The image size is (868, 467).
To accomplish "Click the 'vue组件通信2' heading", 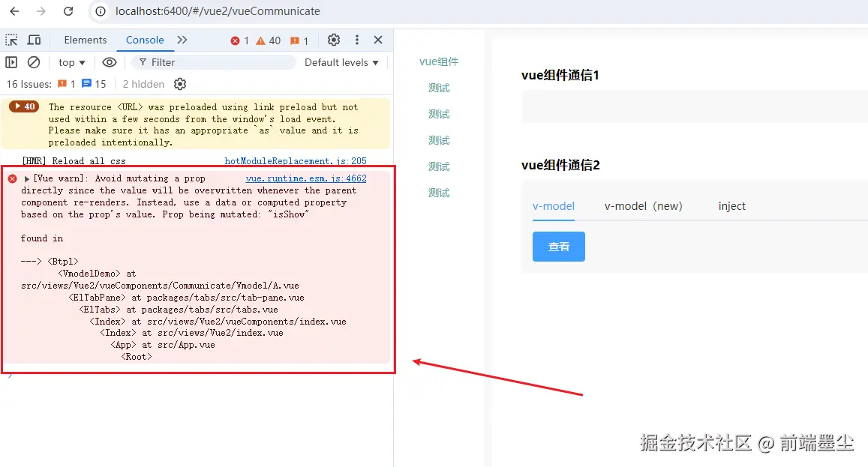I will click(560, 165).
